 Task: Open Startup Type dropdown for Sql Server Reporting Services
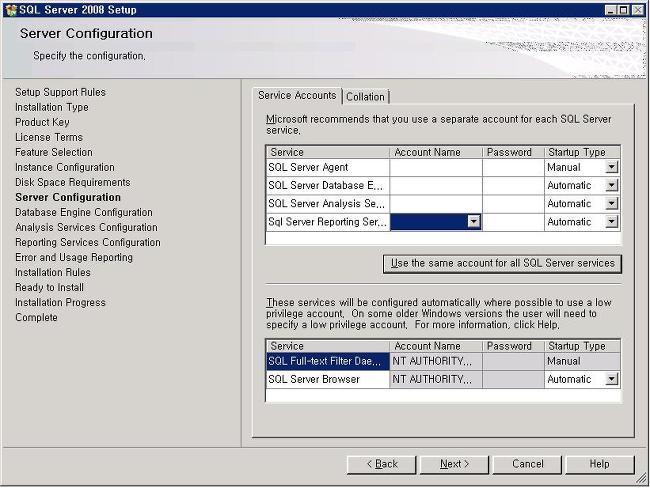611,222
